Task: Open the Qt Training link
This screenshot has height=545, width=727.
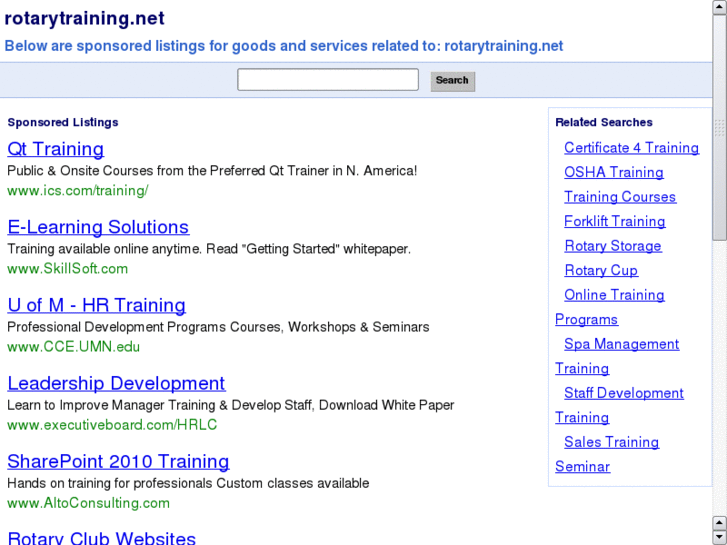Action: (x=56, y=149)
